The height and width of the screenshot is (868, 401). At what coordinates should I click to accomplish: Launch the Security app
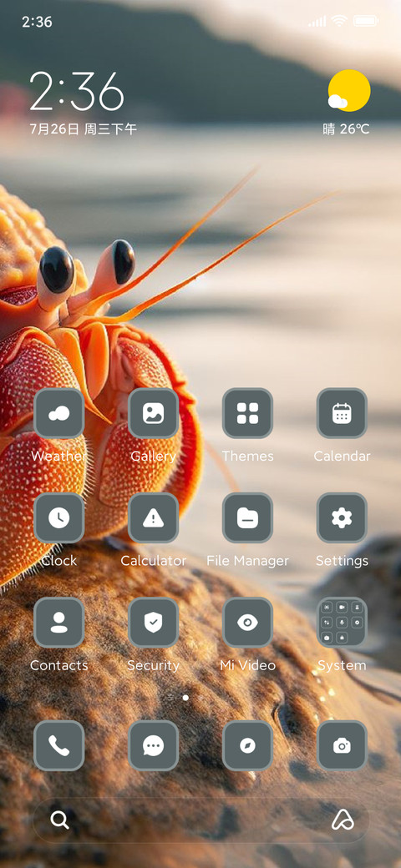pyautogui.click(x=153, y=623)
